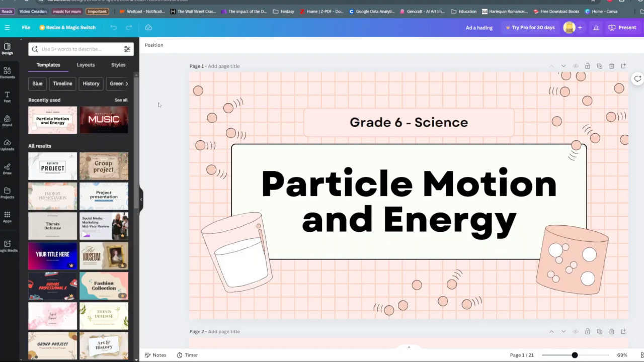
Task: Edit Page 1 title field
Action: 224,66
